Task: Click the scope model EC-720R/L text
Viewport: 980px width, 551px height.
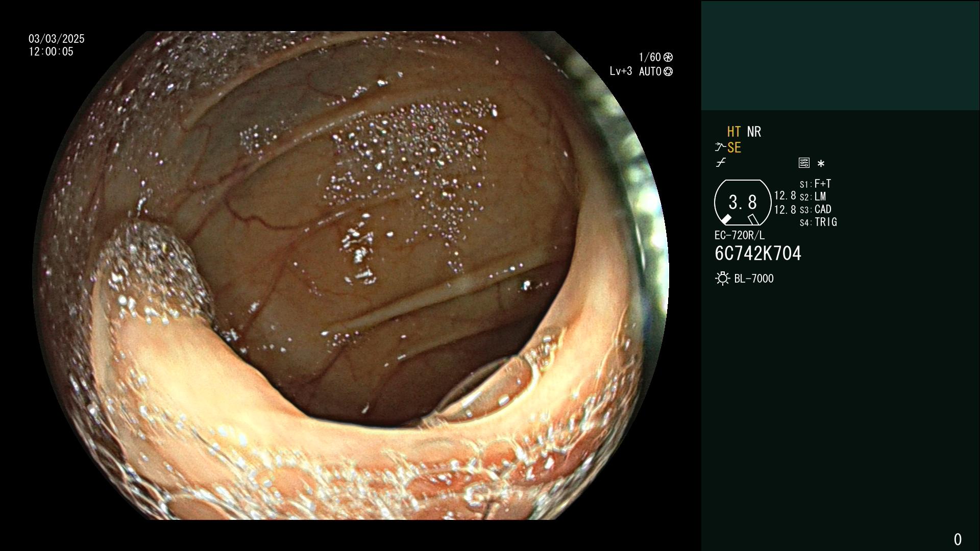Action: click(x=740, y=235)
